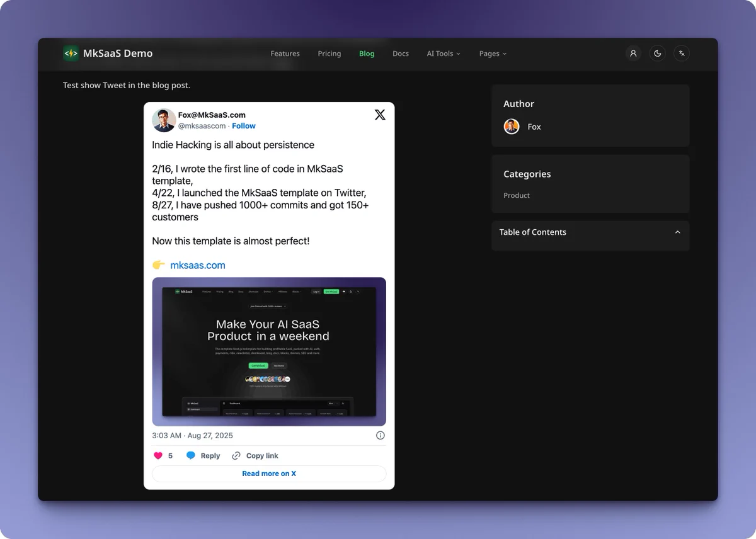The image size is (756, 539).
Task: Click Fox@MkSaaS.com display name
Action: tap(212, 115)
